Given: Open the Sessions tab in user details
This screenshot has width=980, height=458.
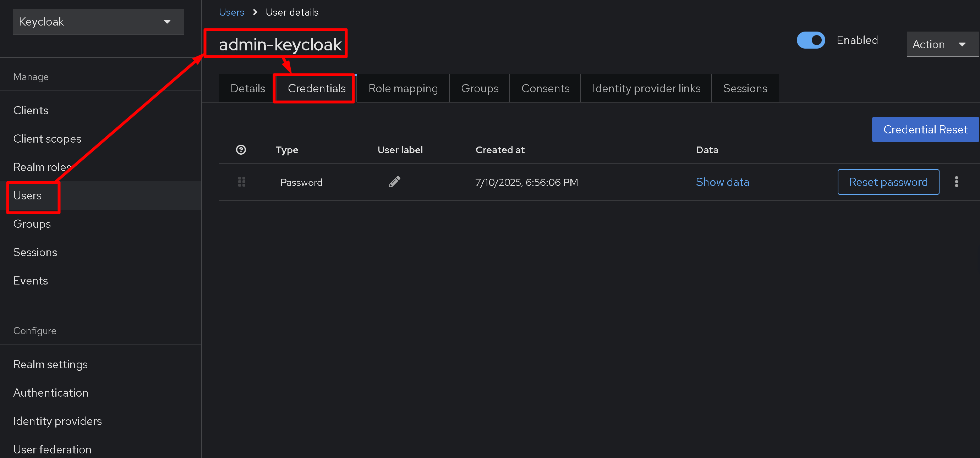Looking at the screenshot, I should 745,88.
